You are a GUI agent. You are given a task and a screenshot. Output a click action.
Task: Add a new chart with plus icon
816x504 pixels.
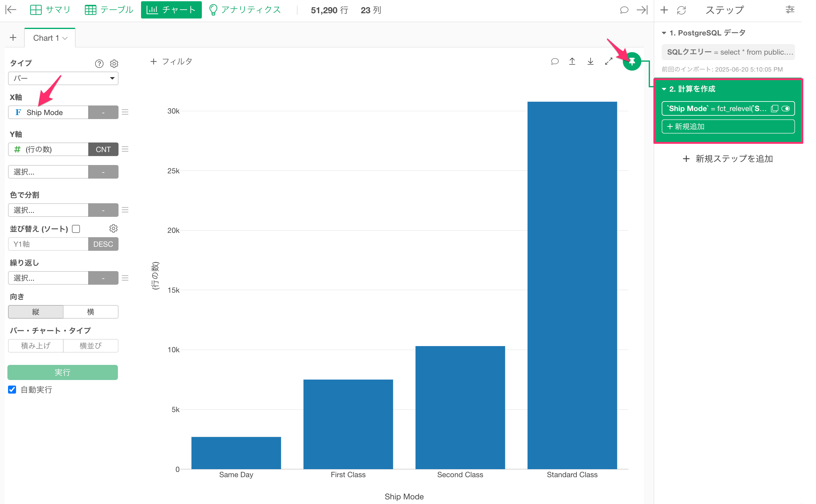click(x=13, y=37)
